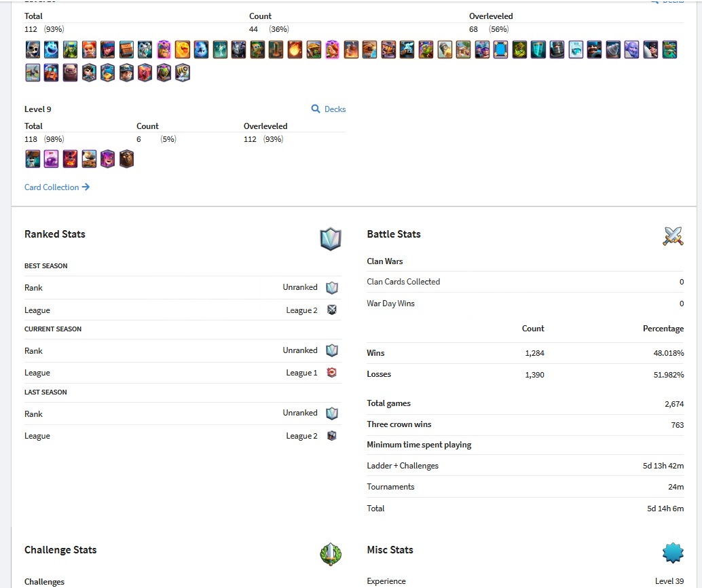
Task: Click Tournaments time 24m
Action: [676, 487]
